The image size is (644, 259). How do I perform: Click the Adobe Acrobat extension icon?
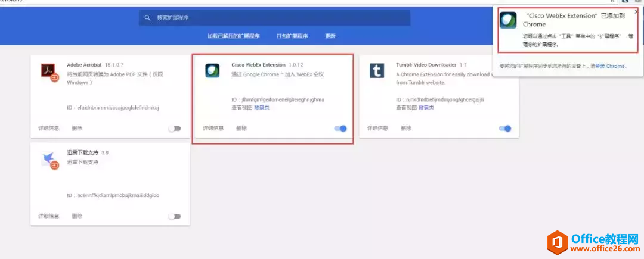point(50,72)
